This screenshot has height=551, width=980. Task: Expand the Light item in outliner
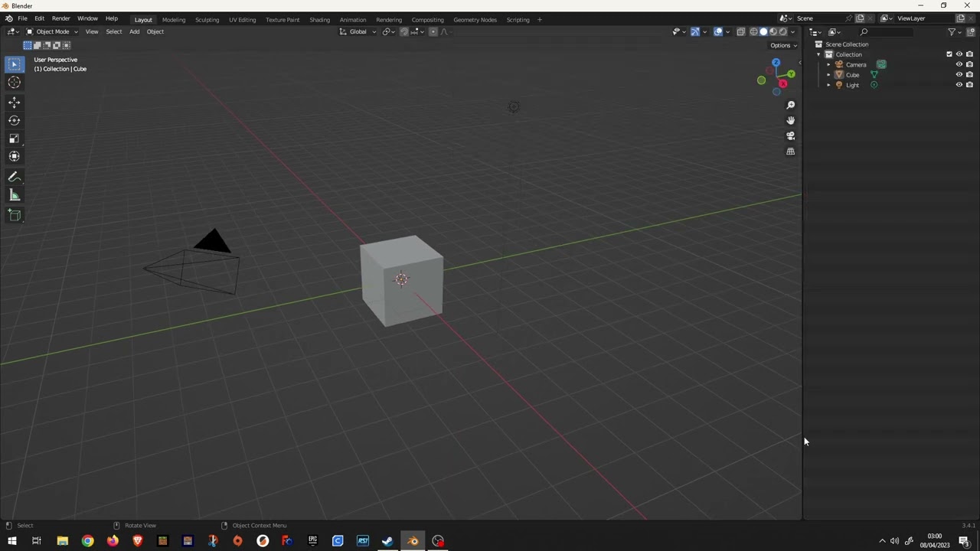(x=828, y=85)
